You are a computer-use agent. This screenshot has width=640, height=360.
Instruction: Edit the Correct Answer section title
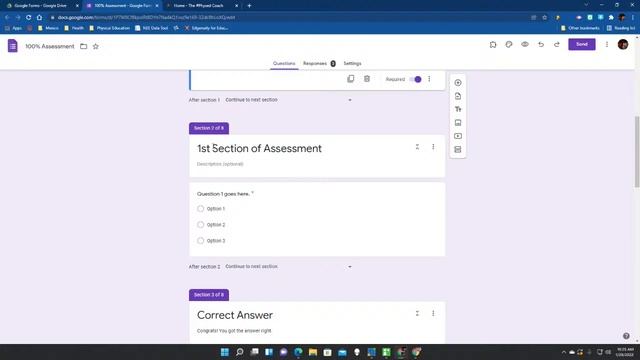235,315
